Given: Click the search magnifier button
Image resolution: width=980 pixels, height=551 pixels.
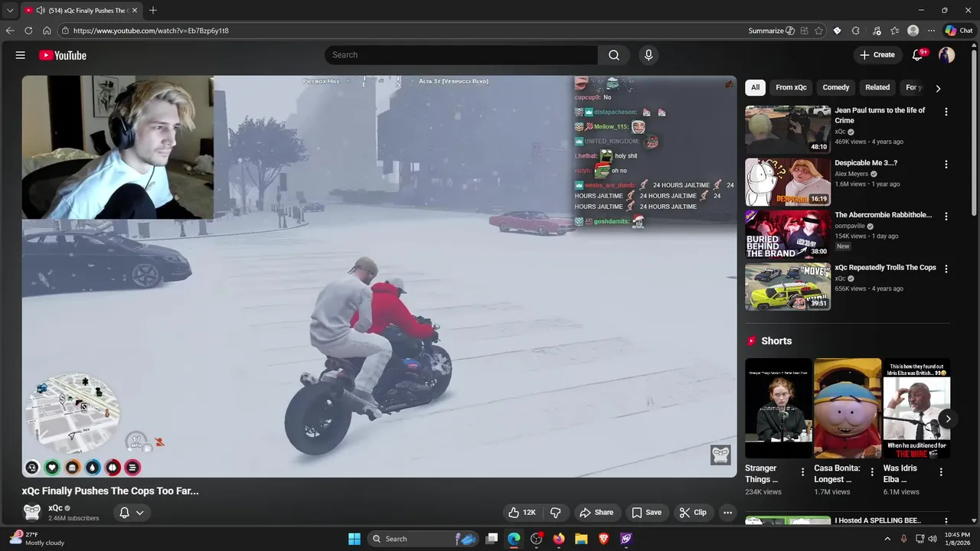Looking at the screenshot, I should (614, 55).
